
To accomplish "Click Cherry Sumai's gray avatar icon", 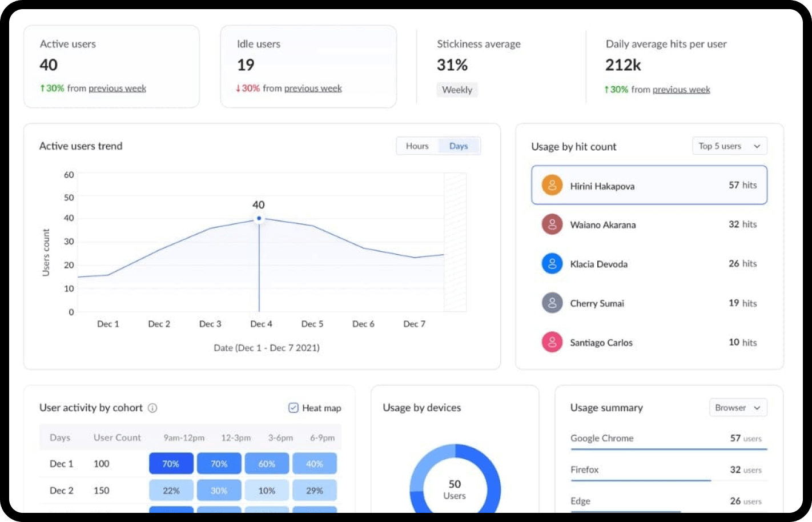I will tap(552, 303).
